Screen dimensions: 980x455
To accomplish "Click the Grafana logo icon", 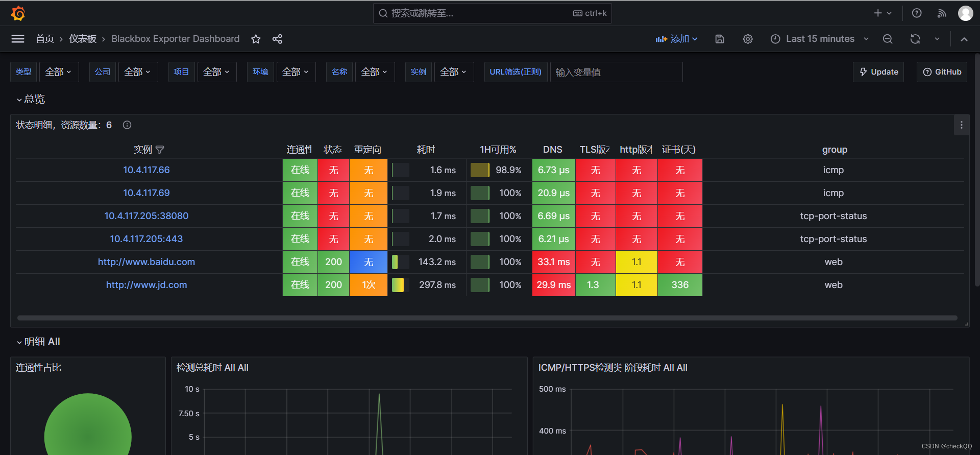I will pos(18,13).
